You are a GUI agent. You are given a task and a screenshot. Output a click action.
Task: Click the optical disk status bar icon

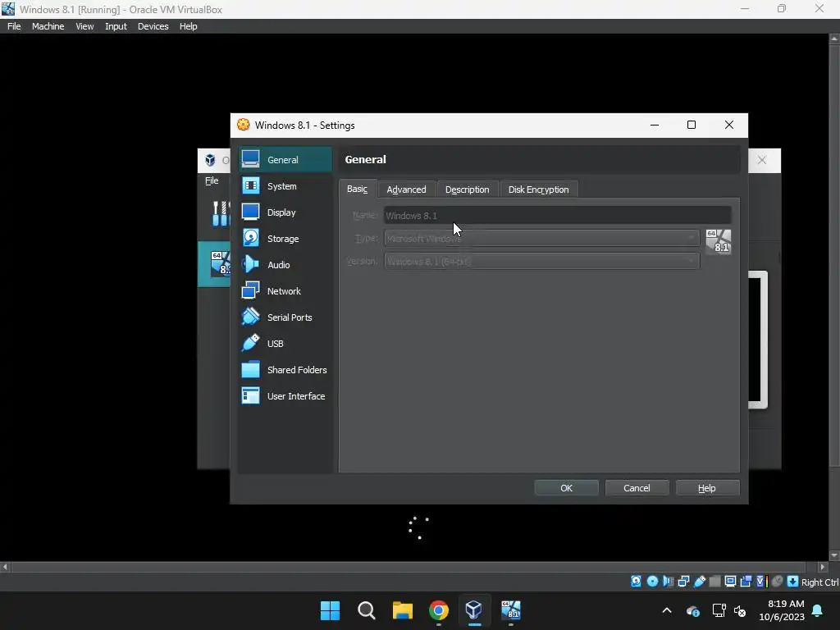pyautogui.click(x=652, y=582)
